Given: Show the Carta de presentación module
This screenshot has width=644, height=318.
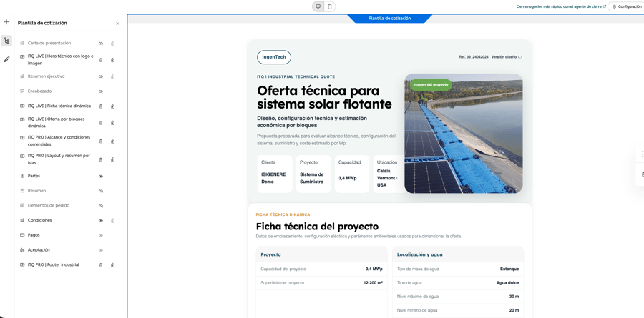Looking at the screenshot, I should click(101, 43).
